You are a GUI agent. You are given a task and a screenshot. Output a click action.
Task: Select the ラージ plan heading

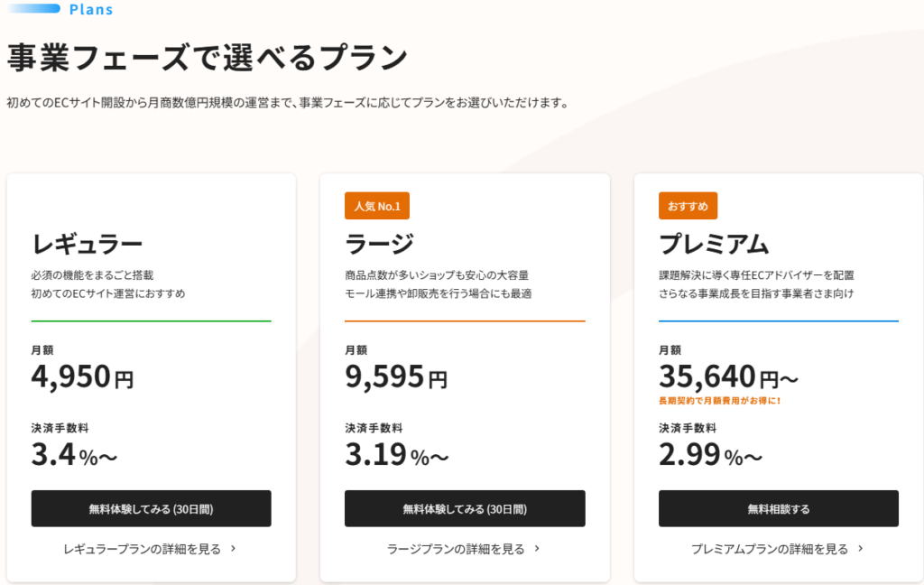(379, 244)
